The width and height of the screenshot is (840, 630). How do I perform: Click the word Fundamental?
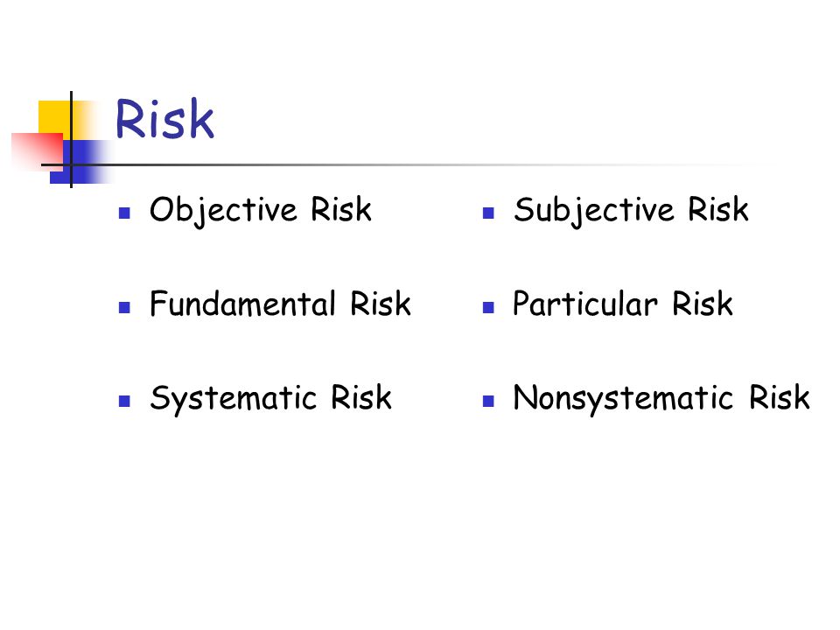click(x=242, y=304)
